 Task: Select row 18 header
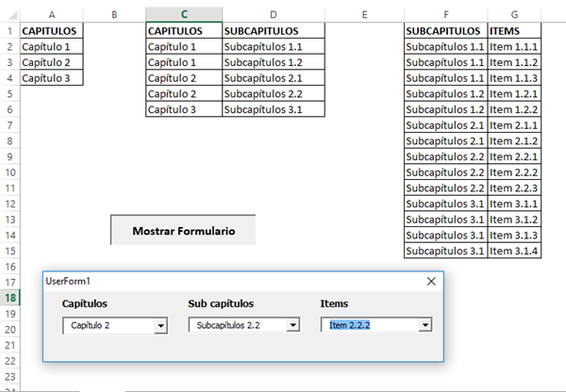(x=8, y=298)
